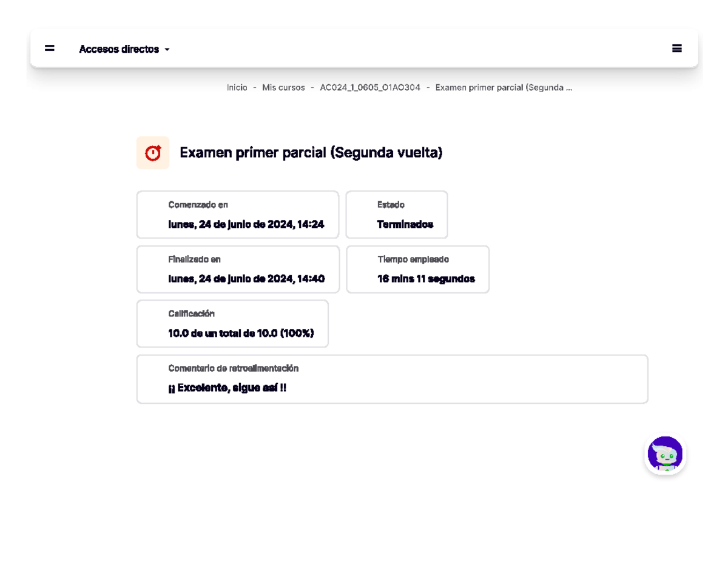Go to Inicio in the breadcrumb
The width and height of the screenshot is (728, 562).
(x=237, y=87)
